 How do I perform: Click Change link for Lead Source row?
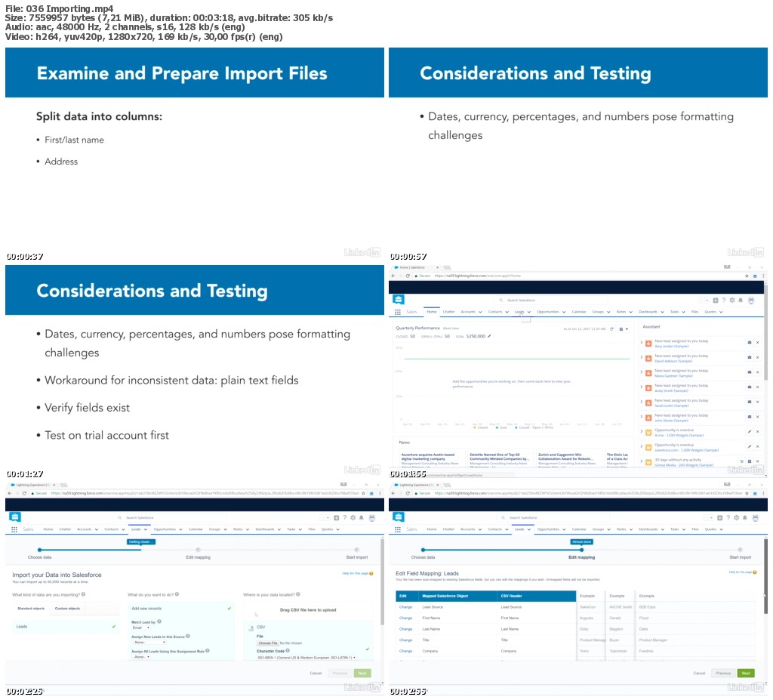tap(405, 607)
